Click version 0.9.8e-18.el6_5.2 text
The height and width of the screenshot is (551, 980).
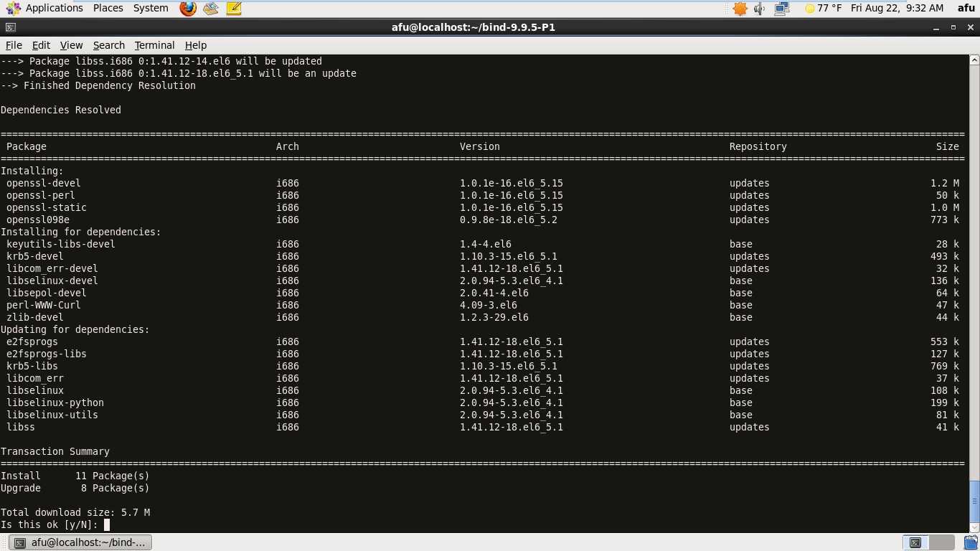[x=509, y=220]
